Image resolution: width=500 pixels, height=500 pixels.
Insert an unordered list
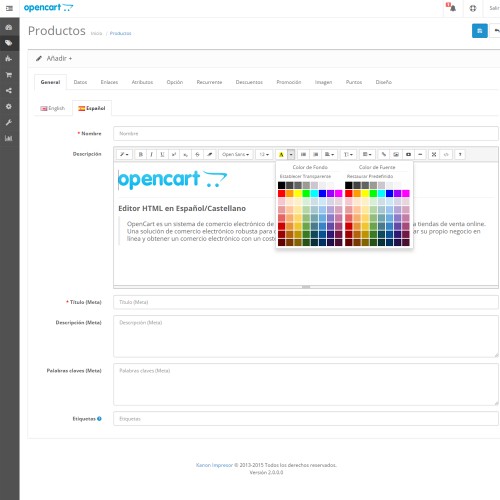(x=303, y=154)
